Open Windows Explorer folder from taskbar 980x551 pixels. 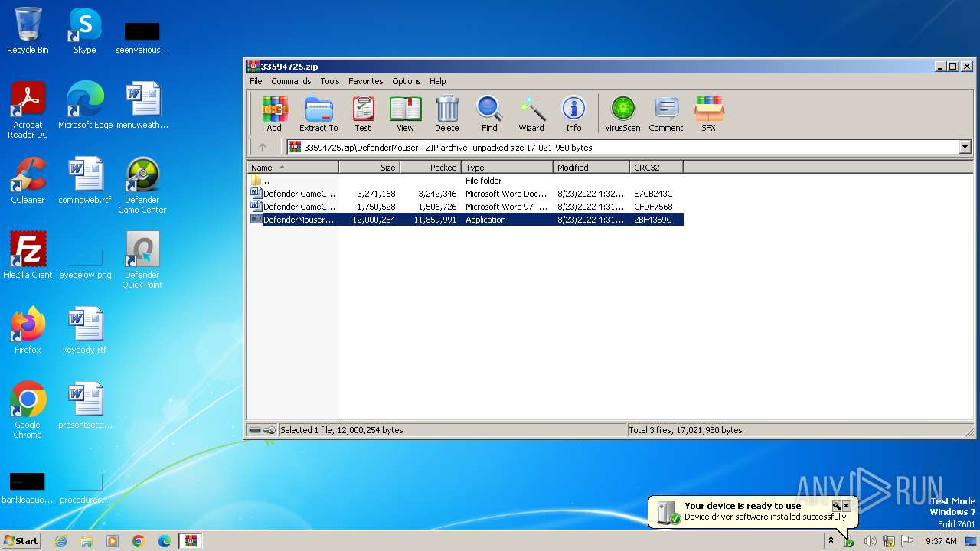(87, 541)
